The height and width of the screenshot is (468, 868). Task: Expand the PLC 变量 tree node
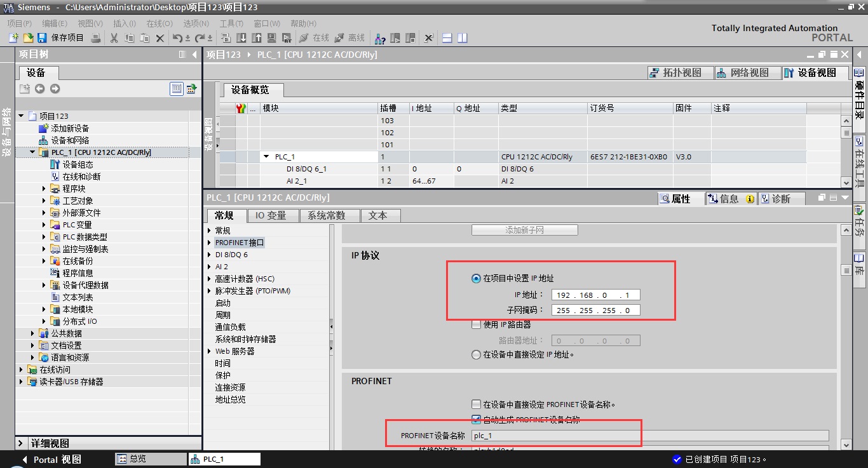pyautogui.click(x=44, y=225)
